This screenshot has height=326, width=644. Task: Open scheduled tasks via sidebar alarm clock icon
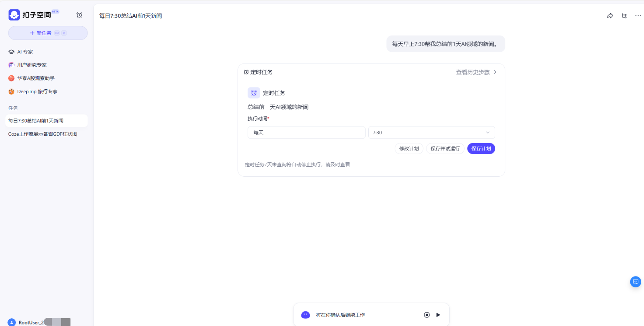(x=79, y=15)
